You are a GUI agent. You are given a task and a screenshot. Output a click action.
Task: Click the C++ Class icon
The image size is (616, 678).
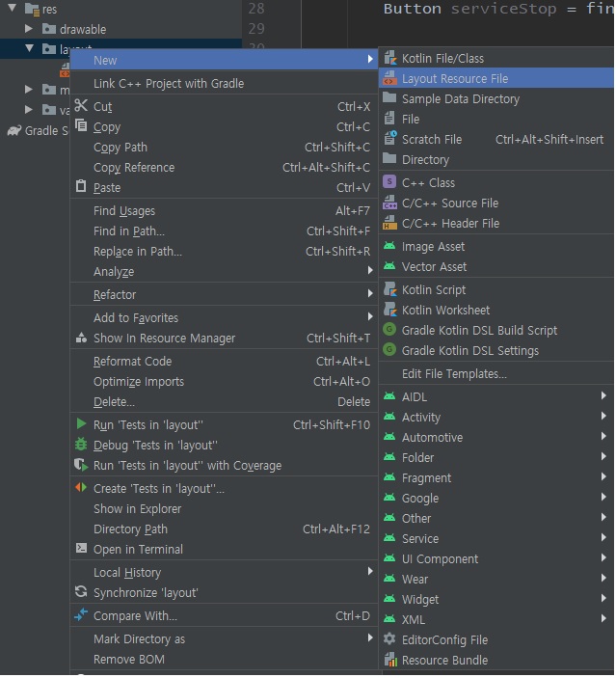click(x=389, y=182)
